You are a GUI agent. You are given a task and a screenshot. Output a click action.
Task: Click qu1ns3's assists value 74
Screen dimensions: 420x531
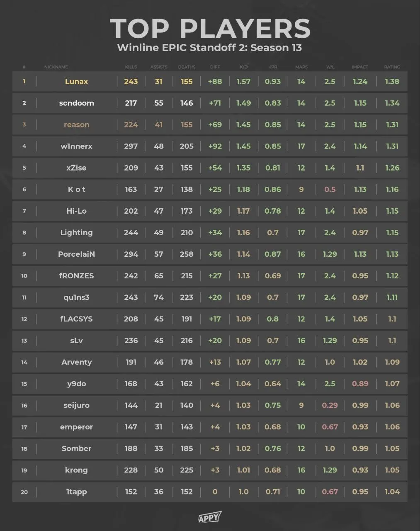click(x=159, y=297)
